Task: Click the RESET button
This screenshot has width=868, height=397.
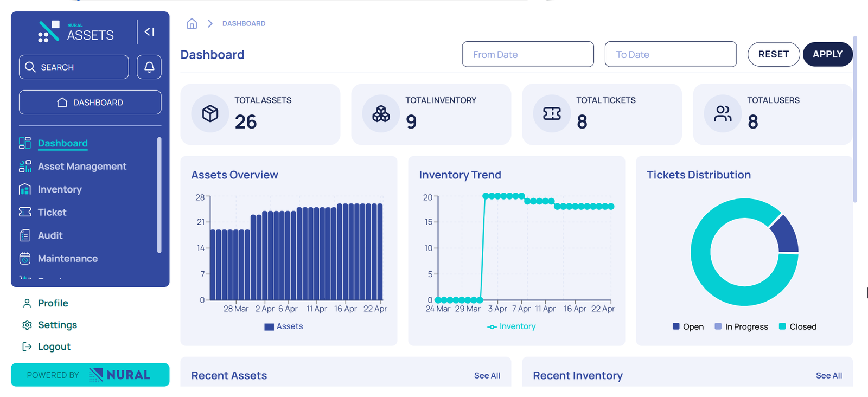Action: click(x=774, y=54)
